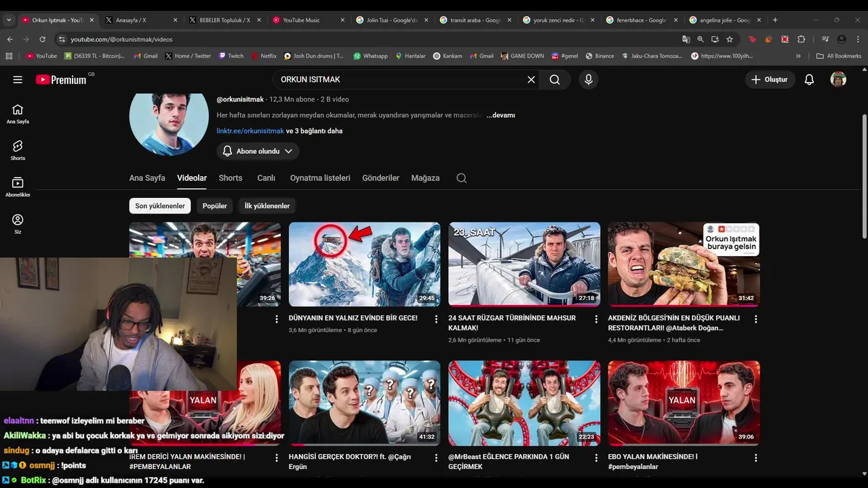Play 24 SAAT RÜZGAR TÜRBİNİNDE thumbnail
Image resolution: width=868 pixels, height=488 pixels.
(x=524, y=264)
